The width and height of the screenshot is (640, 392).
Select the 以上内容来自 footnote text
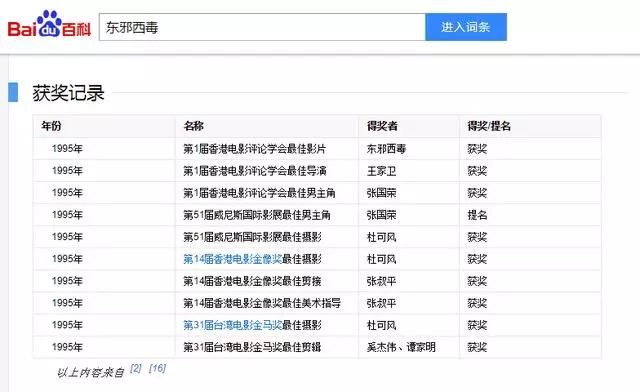90,372
